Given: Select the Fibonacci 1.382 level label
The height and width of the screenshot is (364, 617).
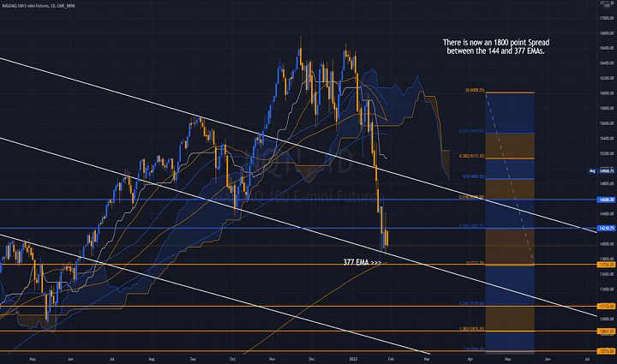Looking at the screenshot, I should [472, 329].
